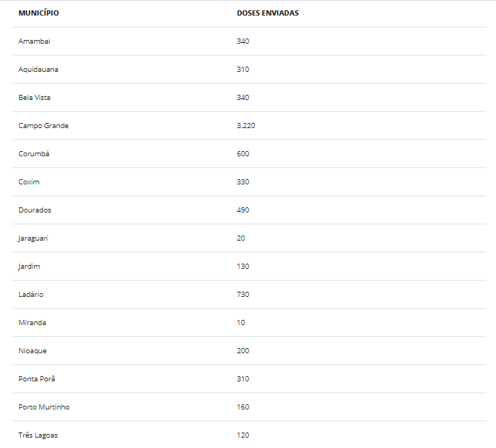Select Nioaque in the list
The image size is (496, 448).
(33, 351)
